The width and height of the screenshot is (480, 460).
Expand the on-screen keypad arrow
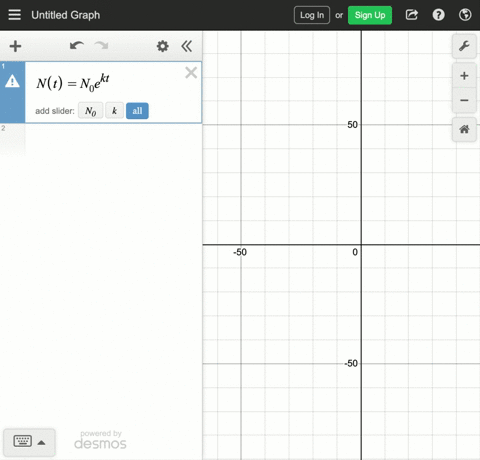(41, 443)
